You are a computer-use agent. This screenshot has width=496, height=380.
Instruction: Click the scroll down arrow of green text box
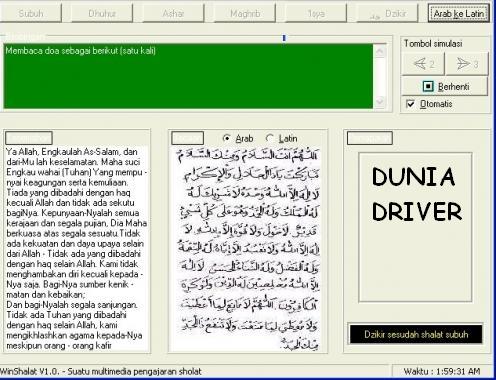click(380, 102)
